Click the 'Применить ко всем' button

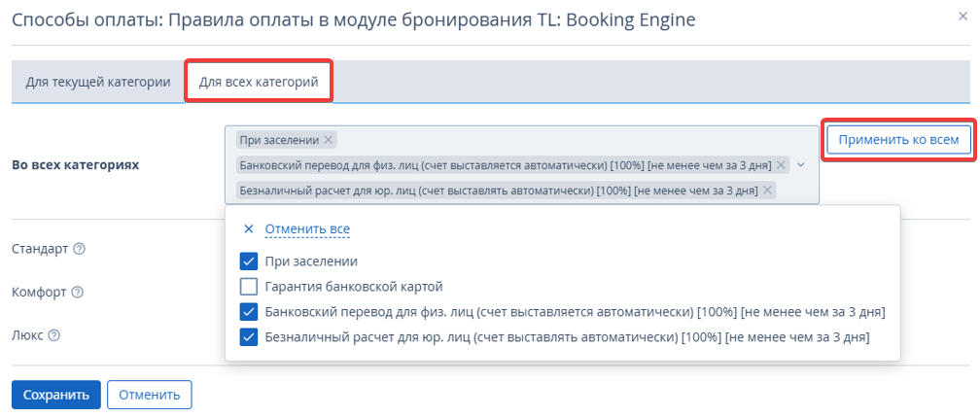click(x=898, y=140)
